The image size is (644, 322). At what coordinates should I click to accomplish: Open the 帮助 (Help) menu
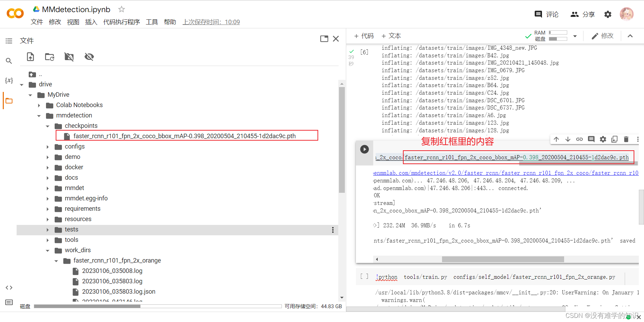170,22
